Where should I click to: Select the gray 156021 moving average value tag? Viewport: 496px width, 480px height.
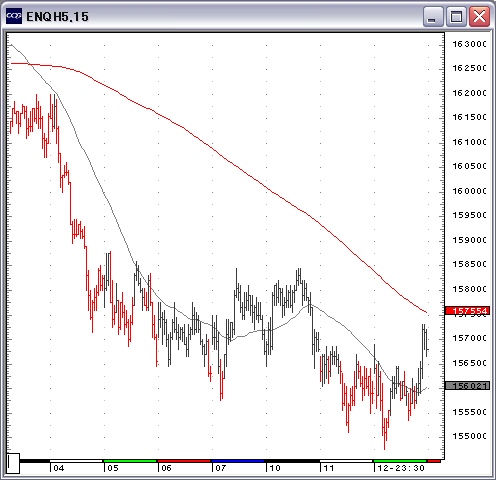[x=467, y=386]
